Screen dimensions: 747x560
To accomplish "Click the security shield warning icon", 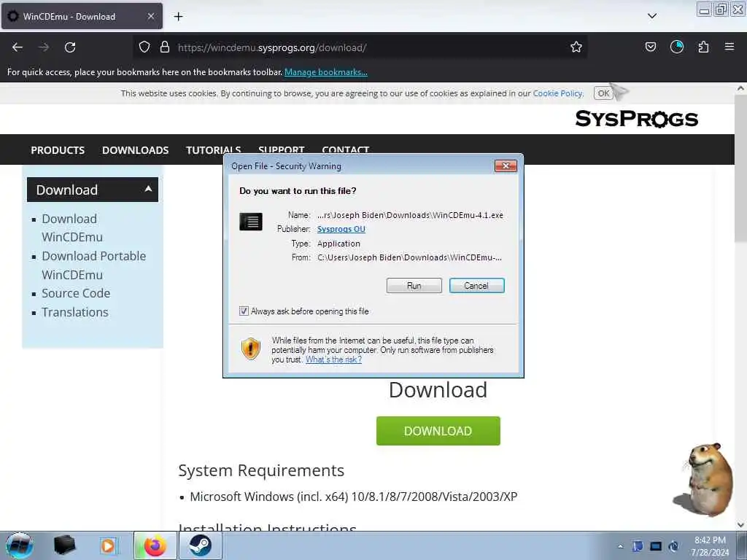I will pyautogui.click(x=251, y=349).
